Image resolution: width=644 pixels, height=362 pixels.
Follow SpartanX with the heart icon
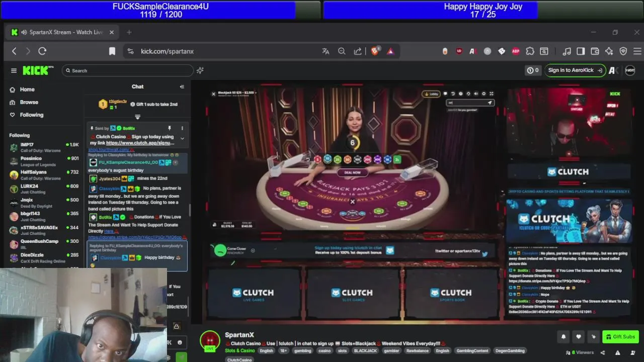579,337
